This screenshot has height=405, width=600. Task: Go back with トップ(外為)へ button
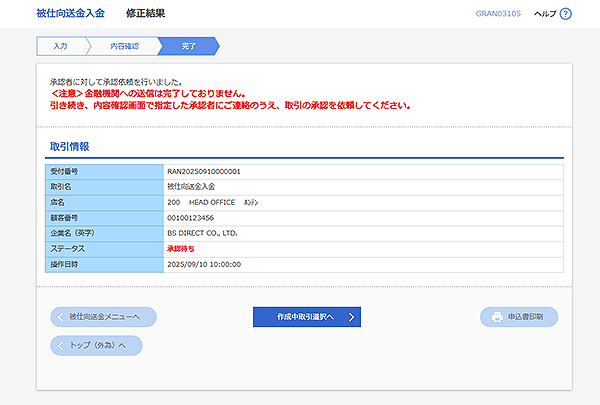click(x=96, y=346)
